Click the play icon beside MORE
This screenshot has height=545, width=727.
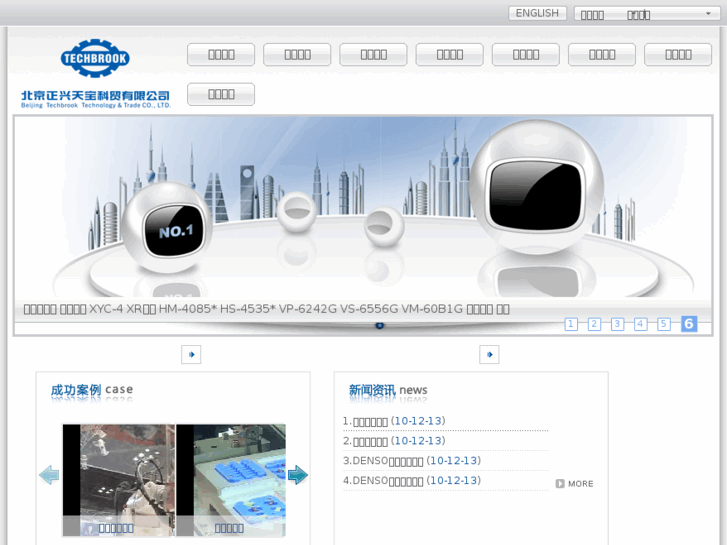point(560,484)
